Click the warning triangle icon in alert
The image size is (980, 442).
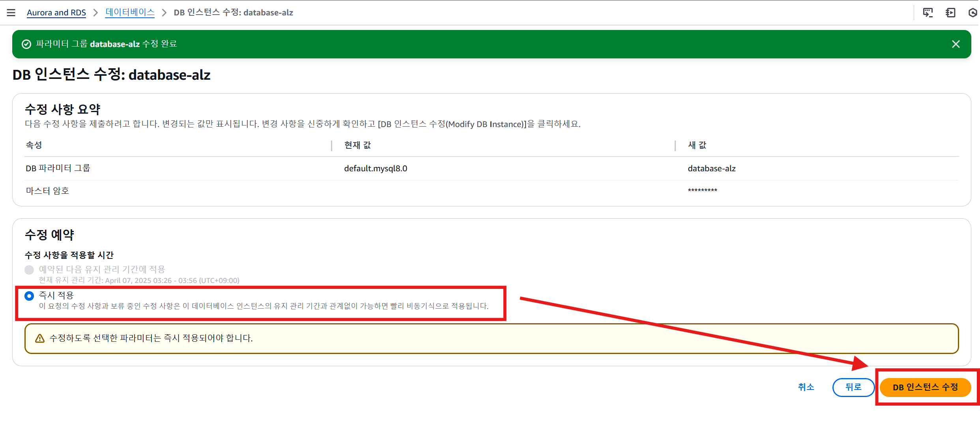pyautogui.click(x=40, y=339)
